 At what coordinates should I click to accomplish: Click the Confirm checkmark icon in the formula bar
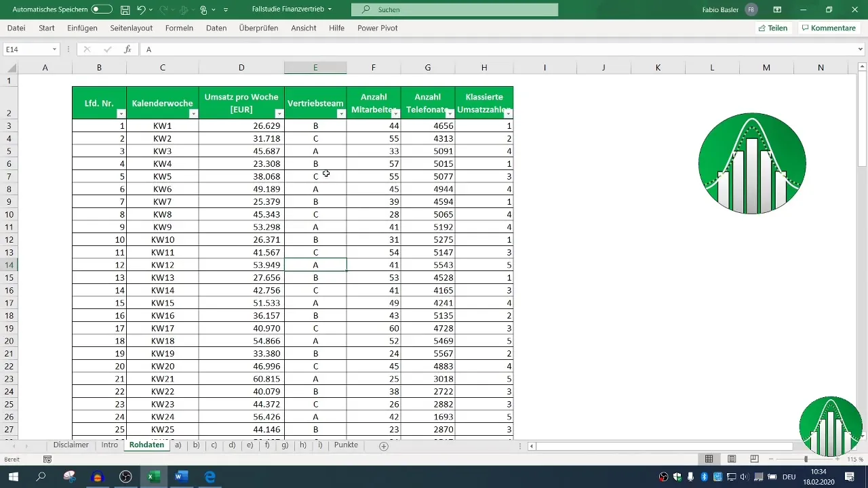tap(107, 49)
